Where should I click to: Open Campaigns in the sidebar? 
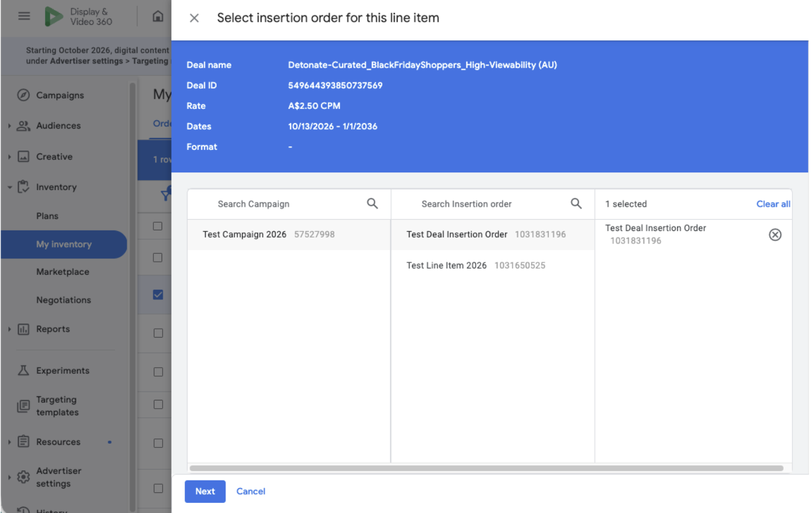coord(60,95)
